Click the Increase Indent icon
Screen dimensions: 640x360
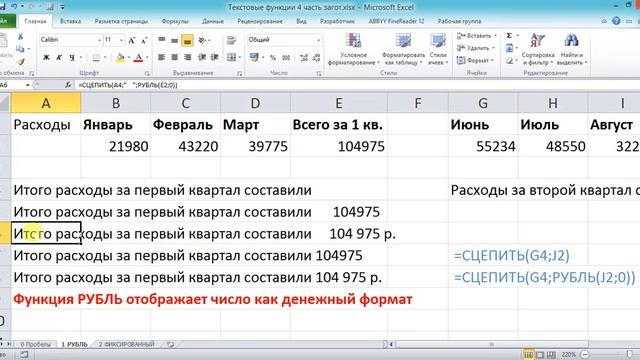point(214,57)
